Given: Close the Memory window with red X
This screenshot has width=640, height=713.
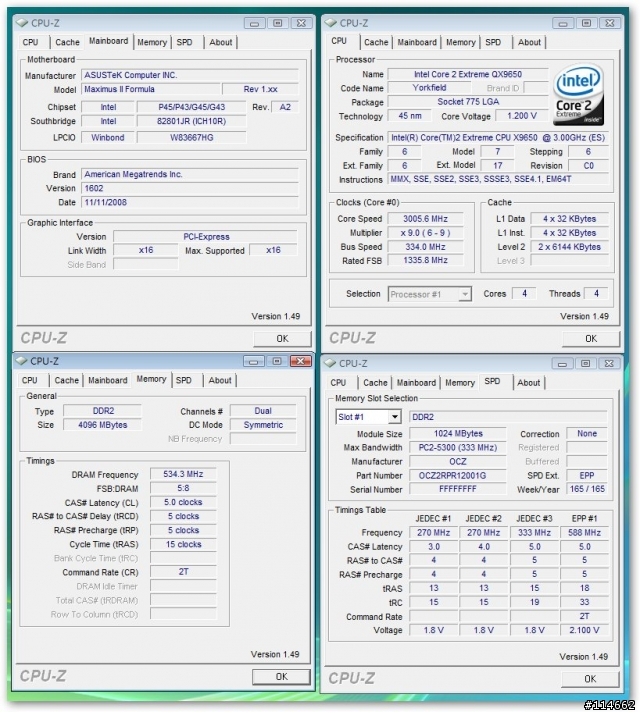Looking at the screenshot, I should [x=301, y=362].
